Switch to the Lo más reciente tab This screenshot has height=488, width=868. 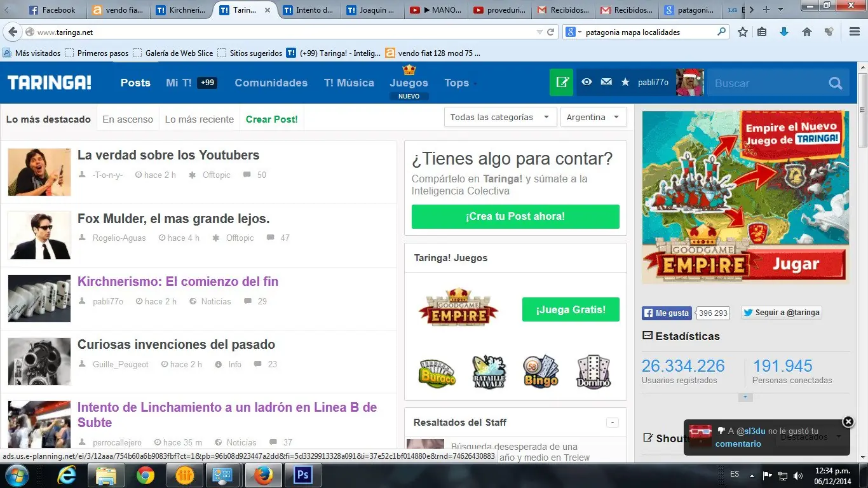(200, 119)
